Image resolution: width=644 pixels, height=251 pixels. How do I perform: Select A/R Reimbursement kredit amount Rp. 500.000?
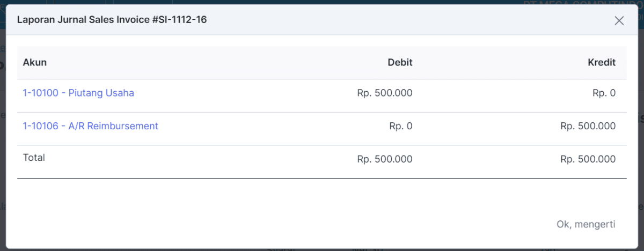pyautogui.click(x=588, y=126)
